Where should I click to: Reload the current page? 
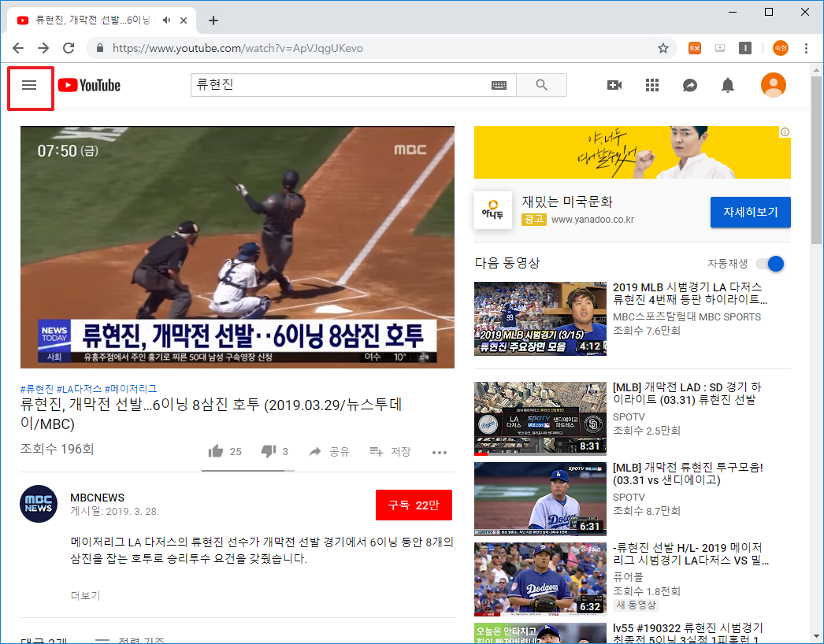(69, 48)
